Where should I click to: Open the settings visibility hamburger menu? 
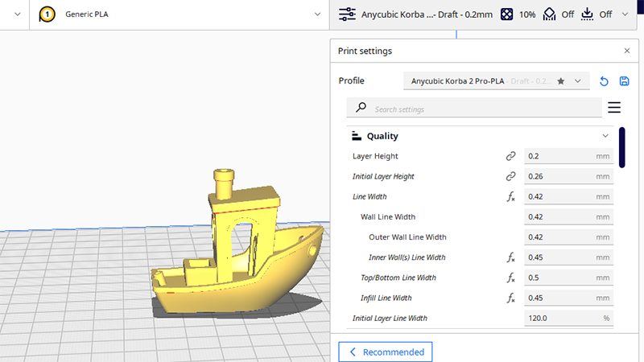(614, 108)
